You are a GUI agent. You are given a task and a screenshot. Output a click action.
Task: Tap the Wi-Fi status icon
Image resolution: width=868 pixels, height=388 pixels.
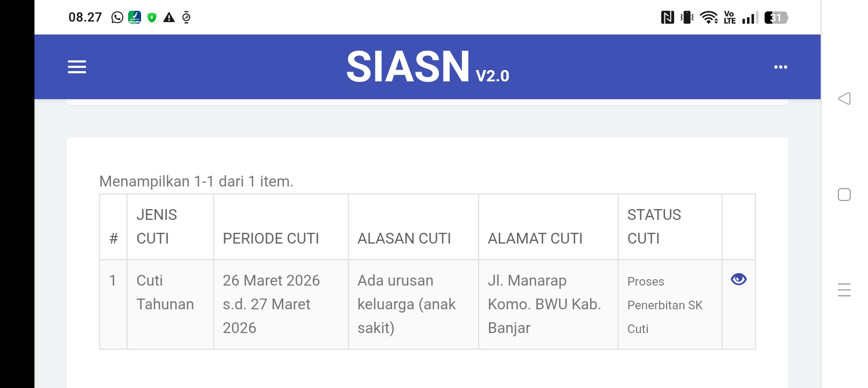709,18
